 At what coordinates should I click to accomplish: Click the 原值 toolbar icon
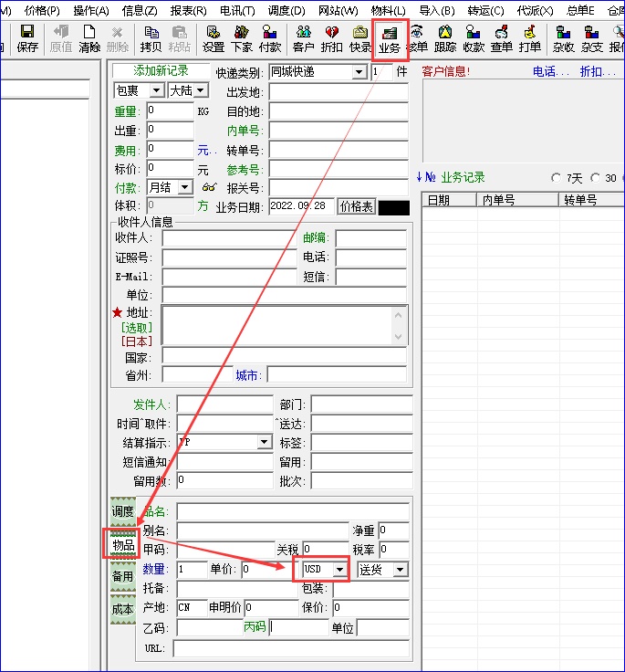click(x=61, y=38)
